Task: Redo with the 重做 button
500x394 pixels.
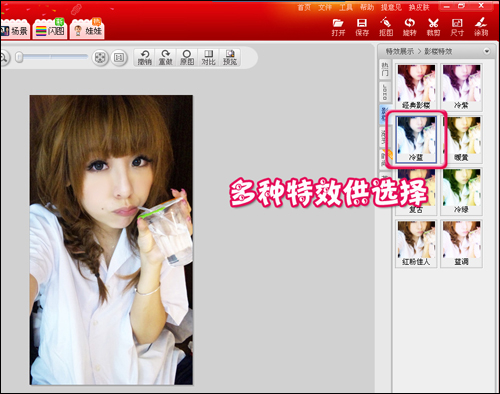Action: pyautogui.click(x=166, y=58)
